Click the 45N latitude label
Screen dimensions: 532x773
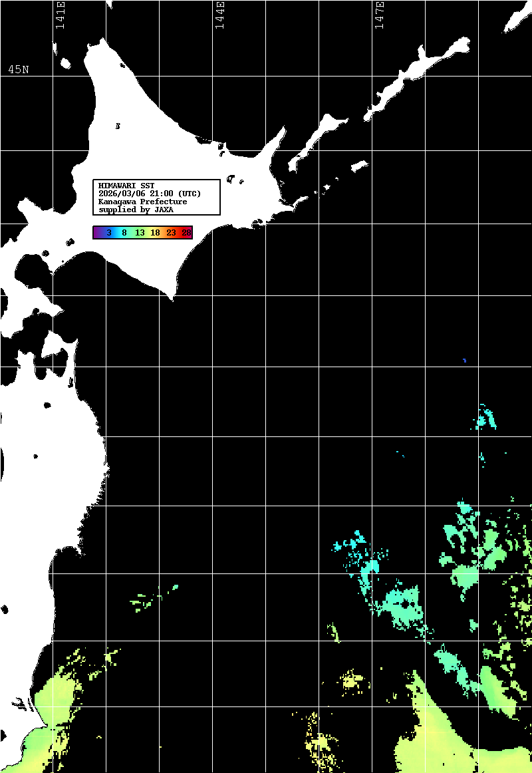point(19,70)
